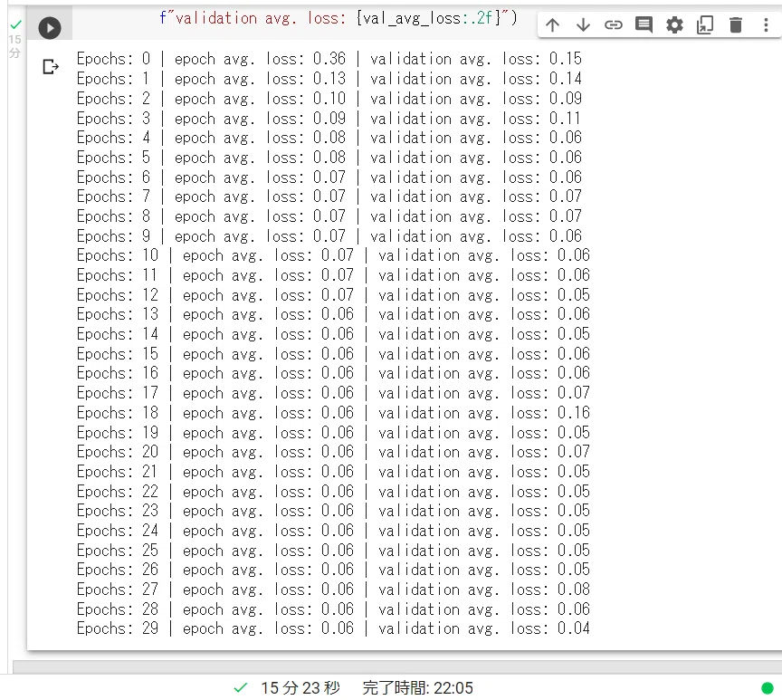The width and height of the screenshot is (782, 700).
Task: Mirror cell in tab icon
Action: click(x=705, y=24)
